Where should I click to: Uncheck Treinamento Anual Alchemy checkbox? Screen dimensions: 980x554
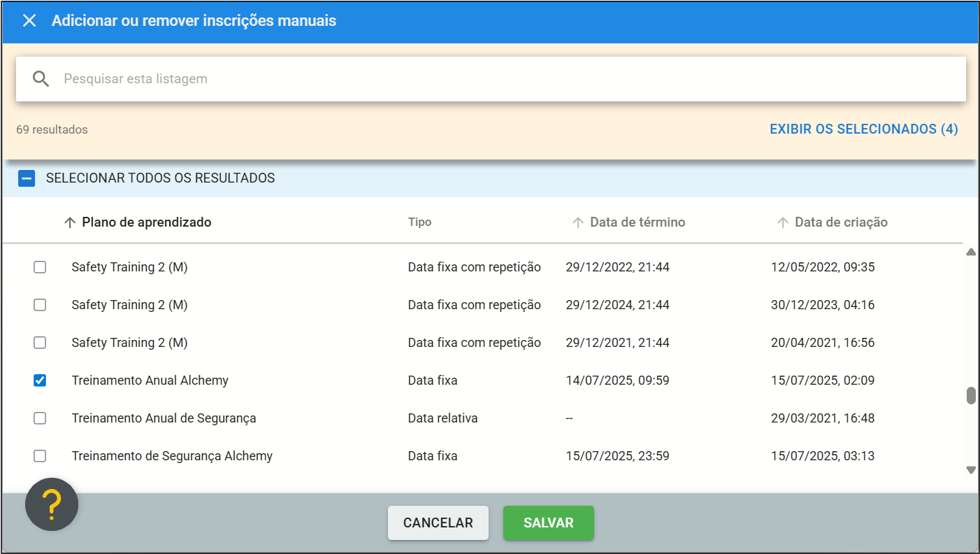40,381
